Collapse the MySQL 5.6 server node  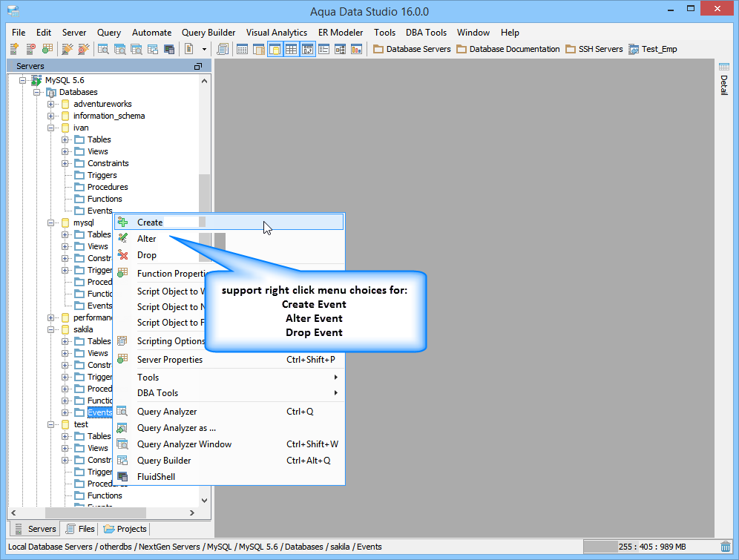[22, 81]
